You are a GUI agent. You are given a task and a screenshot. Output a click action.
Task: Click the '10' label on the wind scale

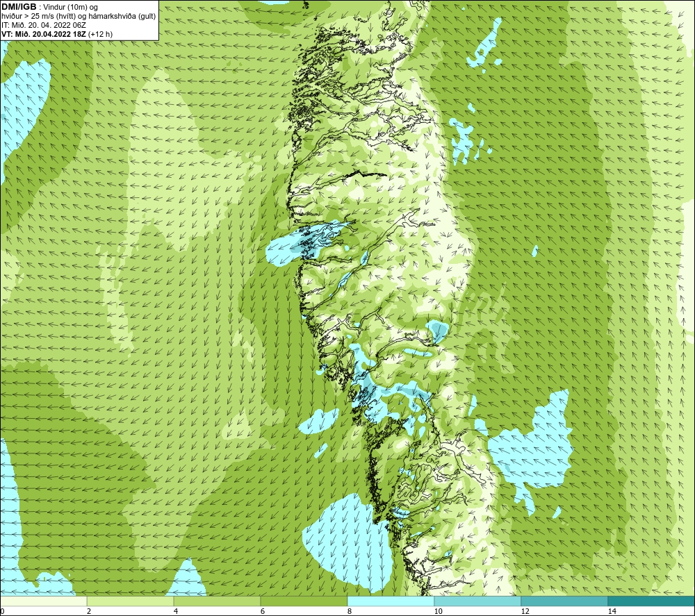tap(439, 611)
